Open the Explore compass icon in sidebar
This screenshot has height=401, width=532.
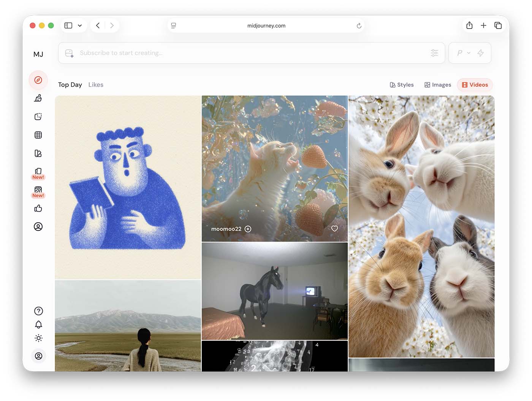(x=38, y=80)
